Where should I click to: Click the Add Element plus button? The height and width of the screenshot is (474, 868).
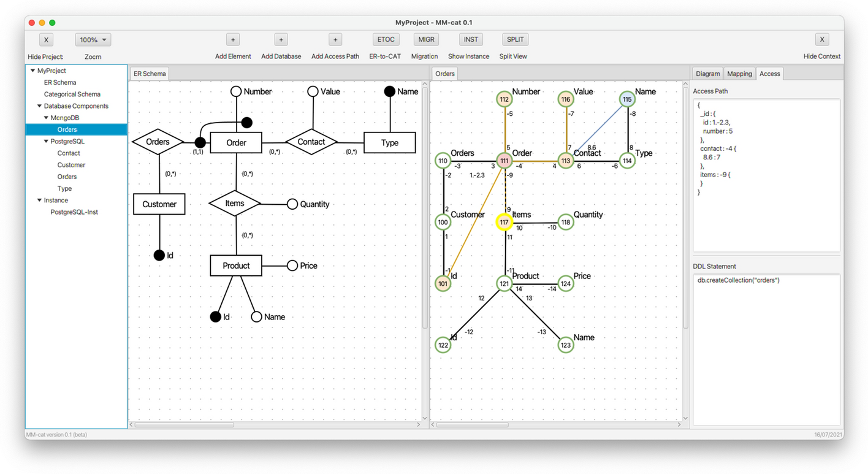click(233, 40)
